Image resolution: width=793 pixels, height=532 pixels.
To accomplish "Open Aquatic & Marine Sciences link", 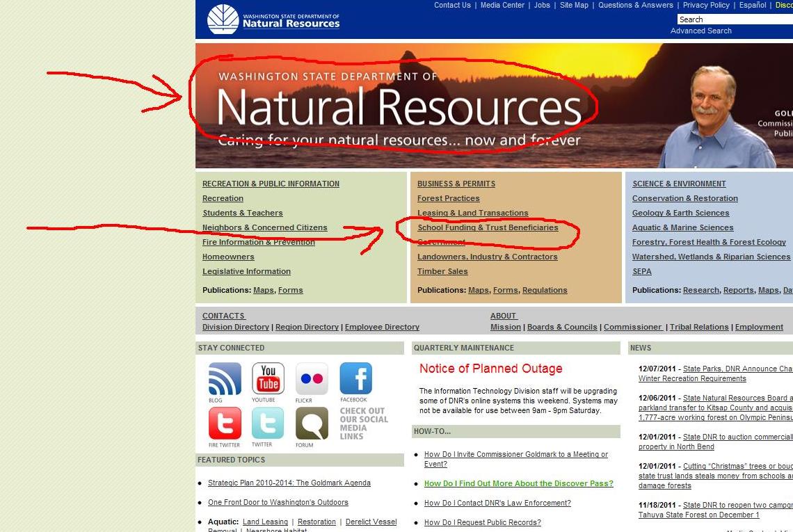I will coord(683,228).
